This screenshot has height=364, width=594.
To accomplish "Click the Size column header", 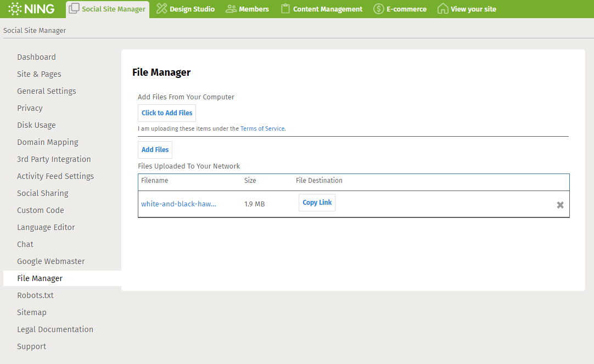I will pyautogui.click(x=250, y=181).
